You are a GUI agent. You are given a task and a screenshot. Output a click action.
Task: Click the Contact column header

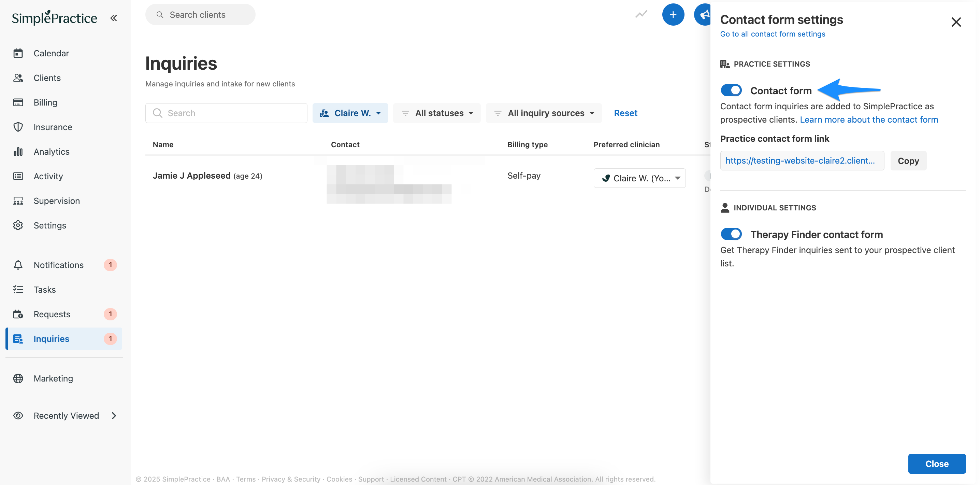[345, 144]
